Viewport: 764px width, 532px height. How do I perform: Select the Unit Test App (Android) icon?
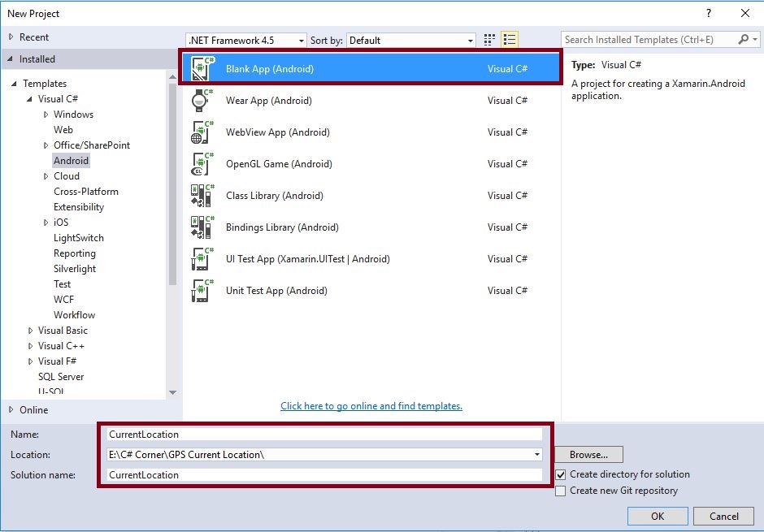[x=202, y=290]
